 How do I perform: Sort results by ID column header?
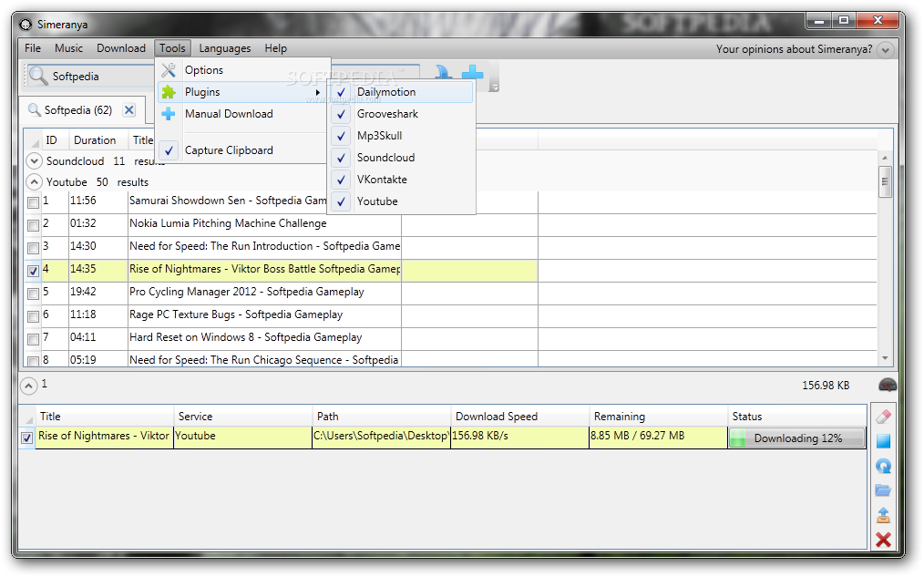[54, 140]
